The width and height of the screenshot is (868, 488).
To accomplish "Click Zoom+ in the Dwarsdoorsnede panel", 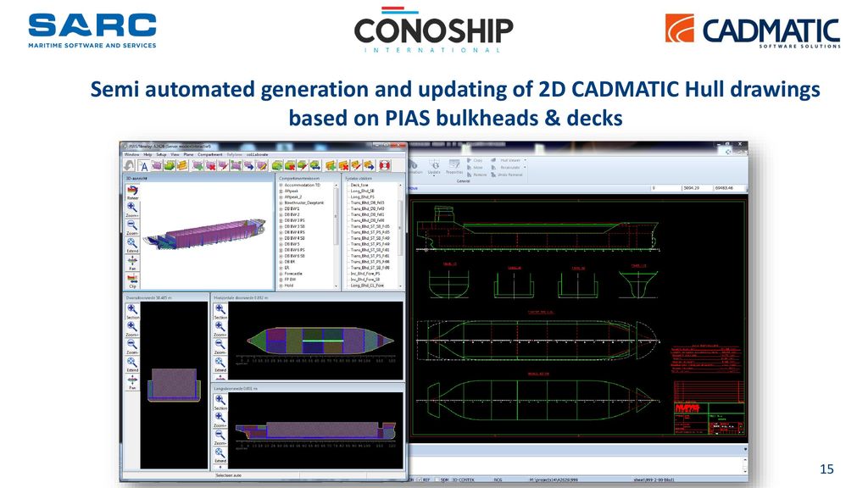I will click(132, 330).
